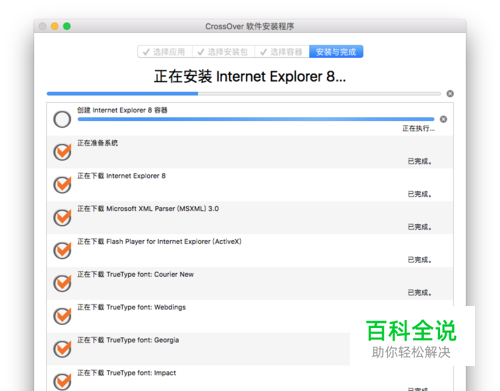Click the checkmark beside TrueType font: Courier New
Viewport: 500px width, 391px height.
pos(62,283)
